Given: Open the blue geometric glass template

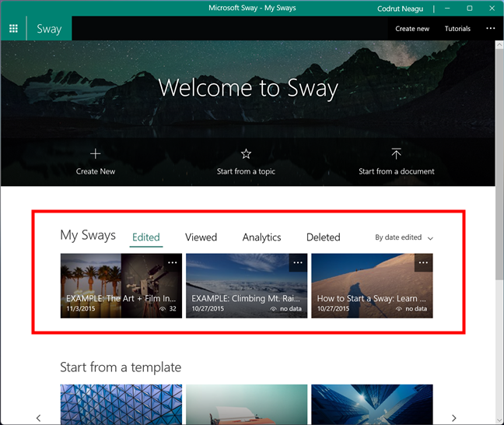Looking at the screenshot, I should [x=121, y=405].
